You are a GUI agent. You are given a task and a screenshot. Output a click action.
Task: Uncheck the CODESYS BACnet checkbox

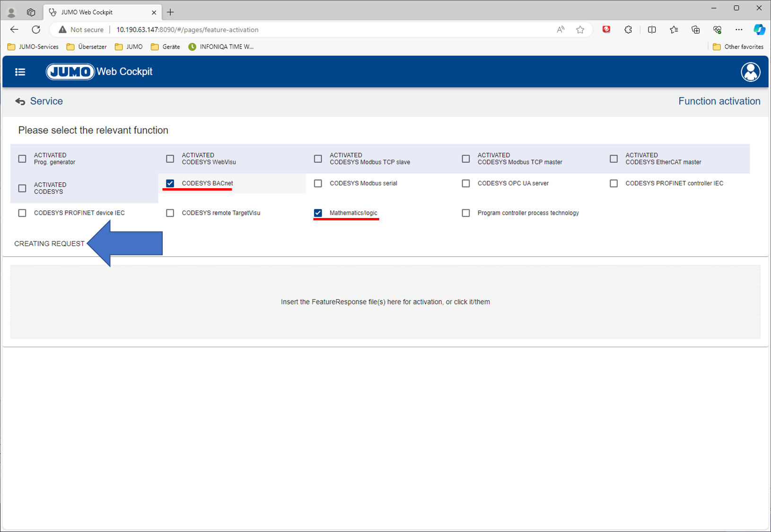(170, 183)
